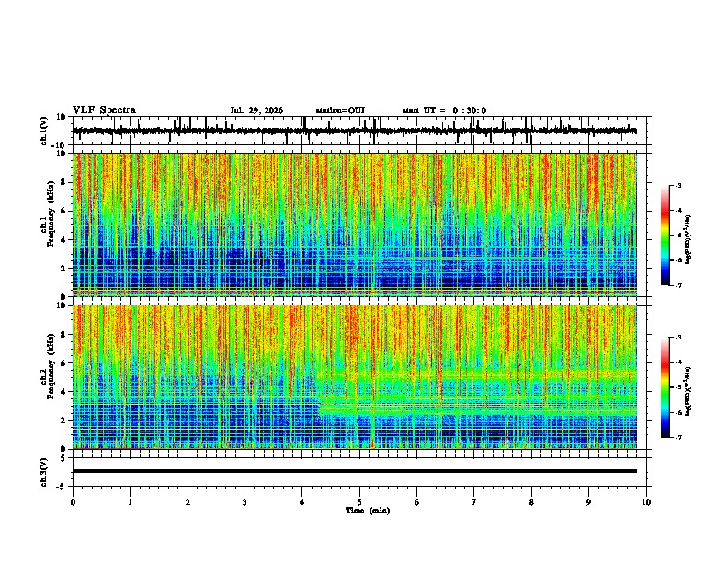Viewport: 728px width, 563px height.
Task: Click the "ch.1(V)" waveform axis label
Action: (x=44, y=131)
